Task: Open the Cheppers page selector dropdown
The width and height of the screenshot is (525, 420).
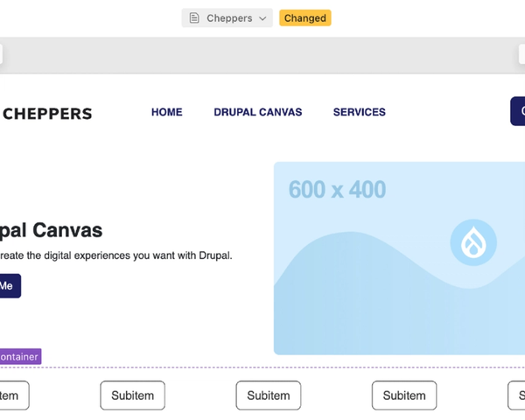Action: (227, 18)
